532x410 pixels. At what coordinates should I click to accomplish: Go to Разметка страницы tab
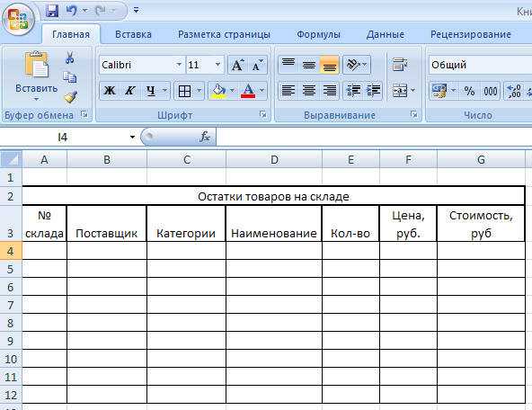pos(224,34)
